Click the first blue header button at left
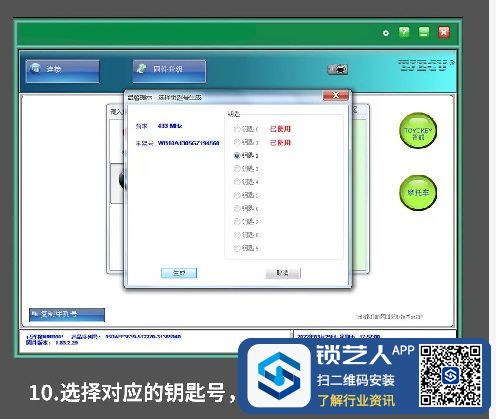This screenshot has height=419, width=496. 62,71
